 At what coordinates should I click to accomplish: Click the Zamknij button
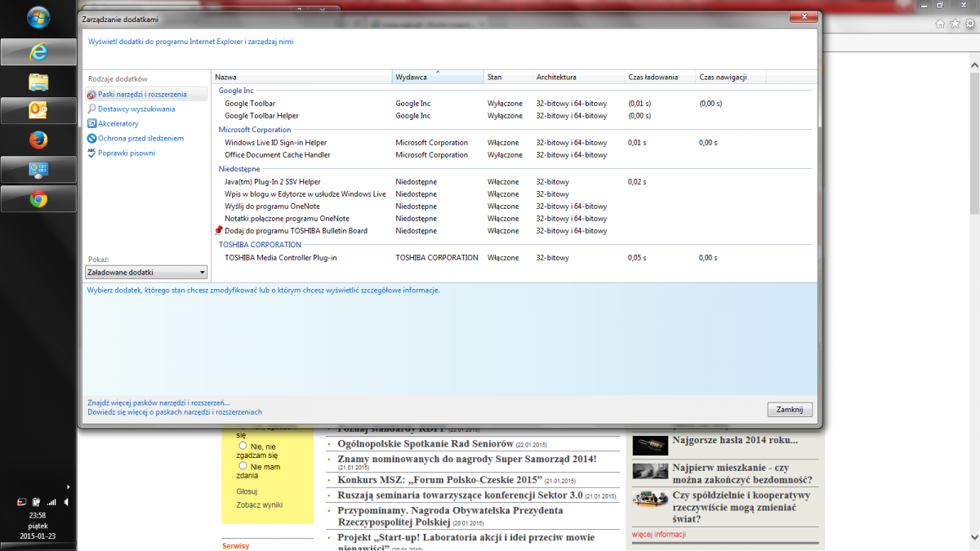(x=790, y=410)
